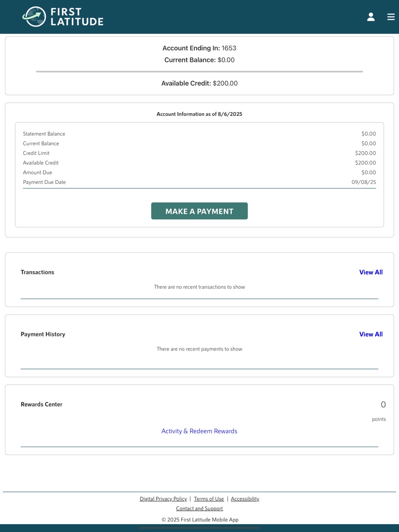Select the Rewards Center heading
This screenshot has height=532, width=399.
42,405
